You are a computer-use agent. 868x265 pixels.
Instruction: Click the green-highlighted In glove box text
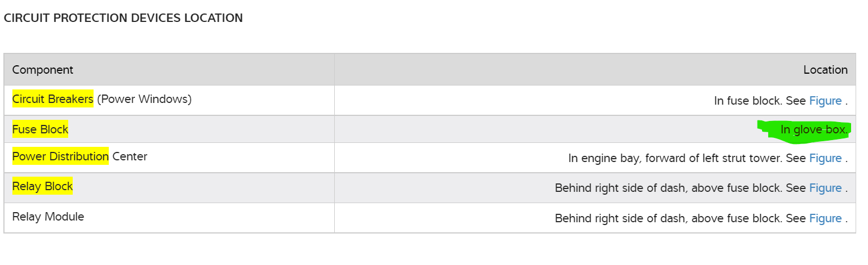pos(813,130)
